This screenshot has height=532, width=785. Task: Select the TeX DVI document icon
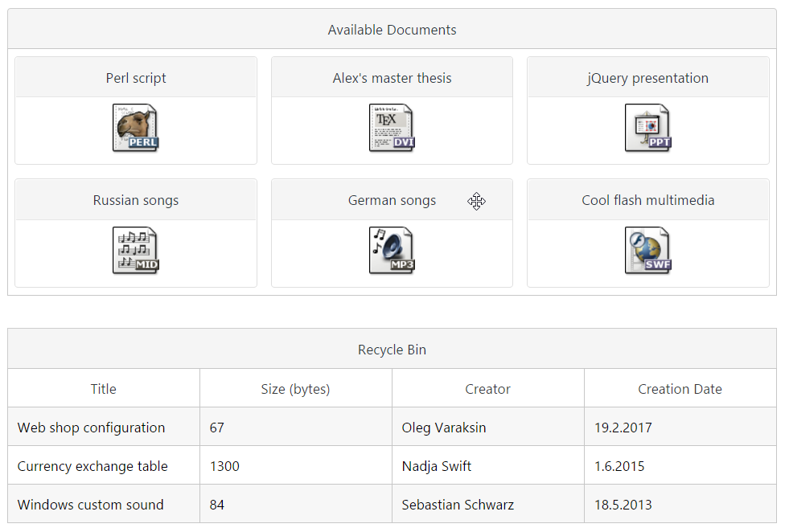coord(392,128)
